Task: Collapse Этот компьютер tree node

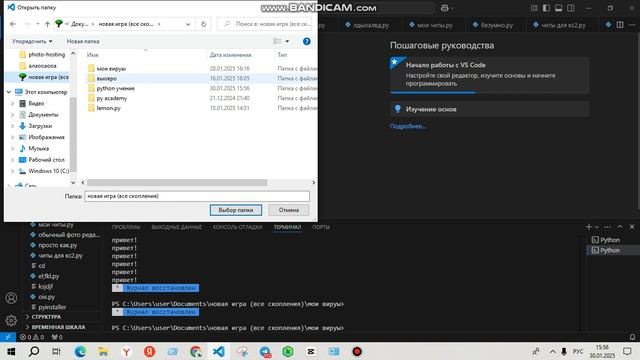Action: coord(9,92)
